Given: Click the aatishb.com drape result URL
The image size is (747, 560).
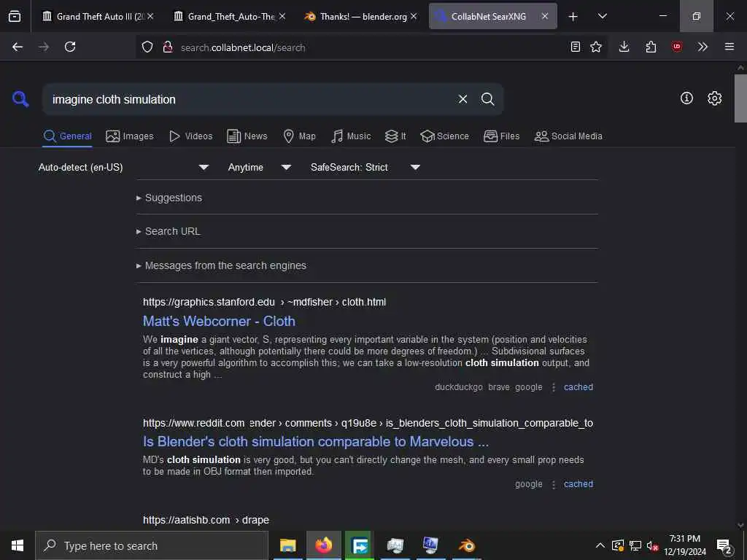Looking at the screenshot, I should point(206,520).
